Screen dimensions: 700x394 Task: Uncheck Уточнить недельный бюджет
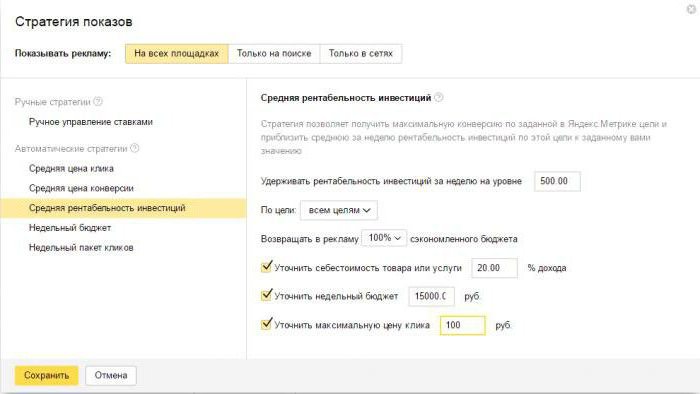tap(266, 295)
